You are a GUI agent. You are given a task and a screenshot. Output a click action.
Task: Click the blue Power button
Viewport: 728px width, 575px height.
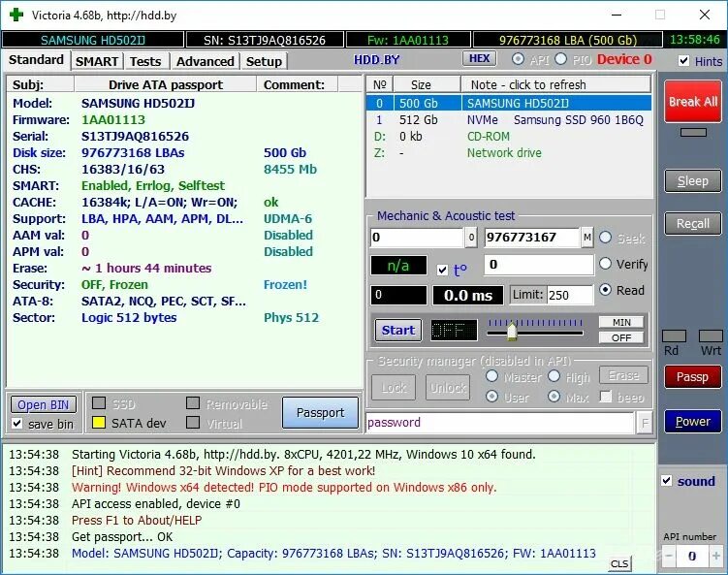click(693, 421)
